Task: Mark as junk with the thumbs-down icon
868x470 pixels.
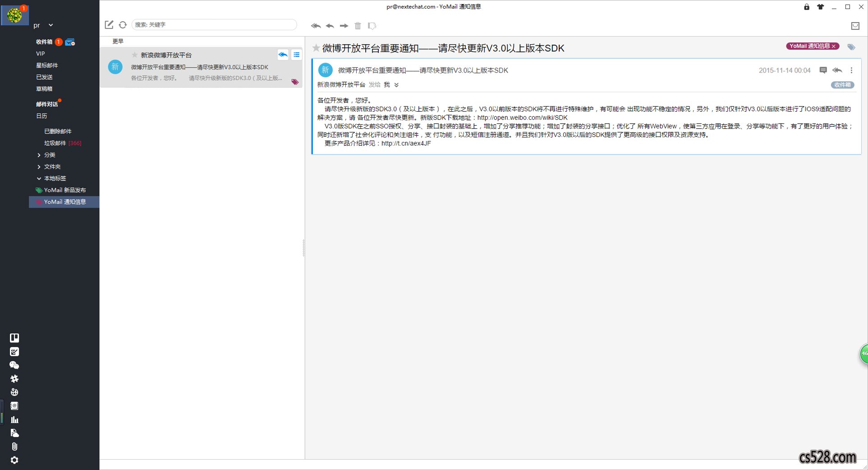Action: (x=372, y=26)
